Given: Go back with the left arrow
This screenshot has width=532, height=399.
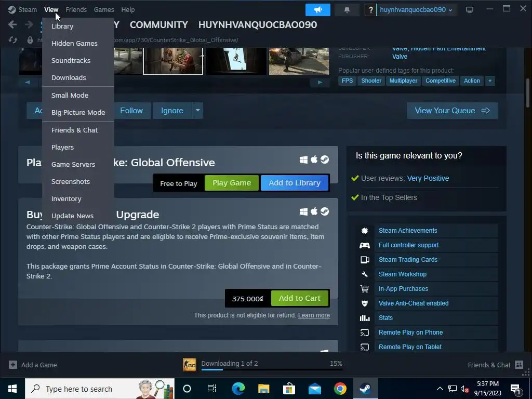Looking at the screenshot, I should pyautogui.click(x=12, y=24).
